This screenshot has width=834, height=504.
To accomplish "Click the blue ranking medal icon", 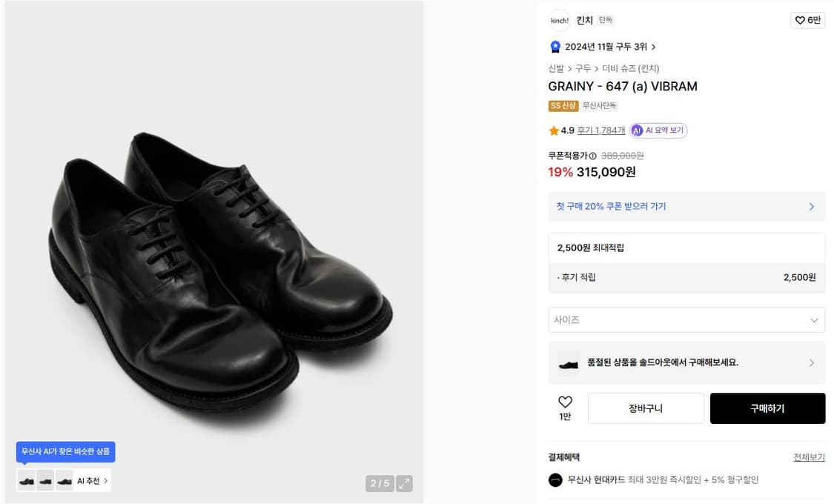I will [x=555, y=47].
